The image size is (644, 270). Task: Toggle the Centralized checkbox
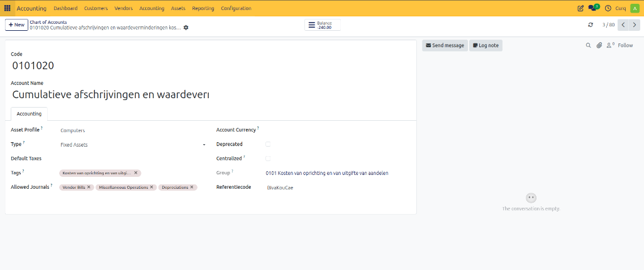coord(268,158)
